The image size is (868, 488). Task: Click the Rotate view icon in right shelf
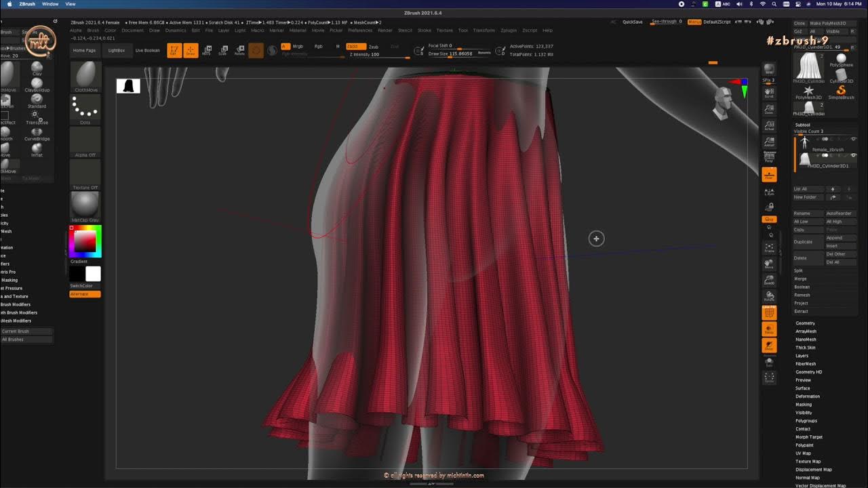tap(769, 296)
